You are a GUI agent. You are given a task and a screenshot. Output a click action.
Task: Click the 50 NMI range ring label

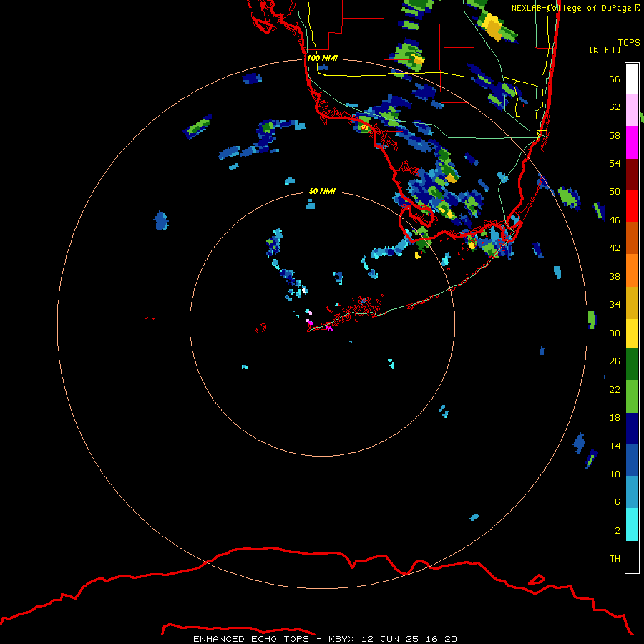(322, 191)
